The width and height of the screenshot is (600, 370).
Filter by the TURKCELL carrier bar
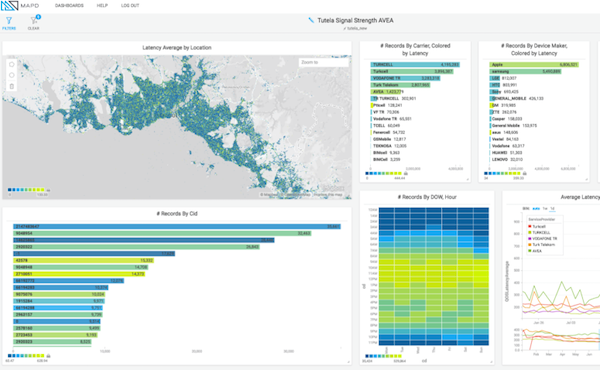(x=415, y=65)
